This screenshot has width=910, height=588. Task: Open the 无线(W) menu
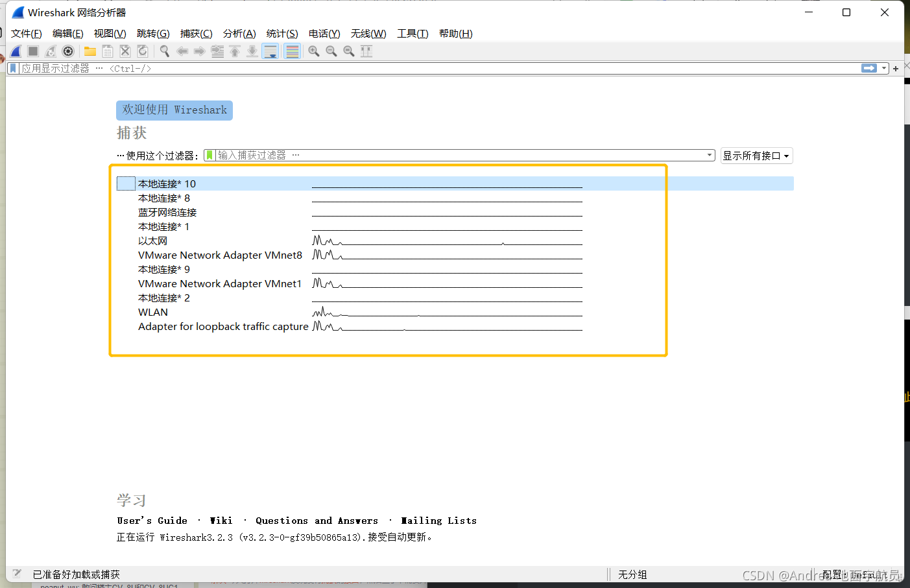[x=368, y=34]
